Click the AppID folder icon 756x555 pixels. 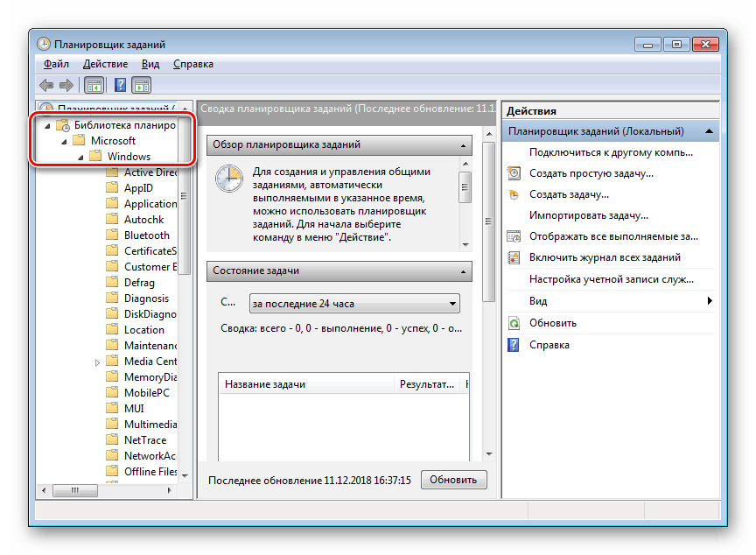pyautogui.click(x=112, y=187)
